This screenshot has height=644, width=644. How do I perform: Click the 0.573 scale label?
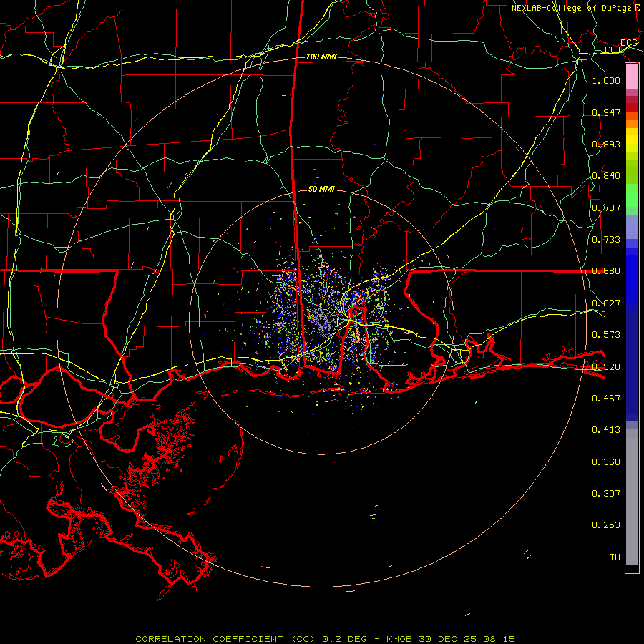pyautogui.click(x=606, y=335)
